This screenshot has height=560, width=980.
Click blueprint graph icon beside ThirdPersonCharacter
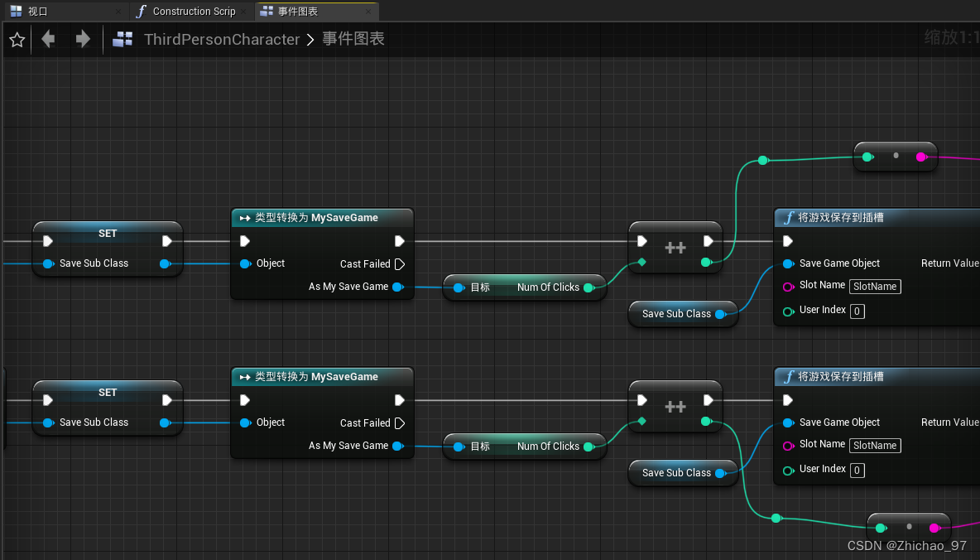122,40
